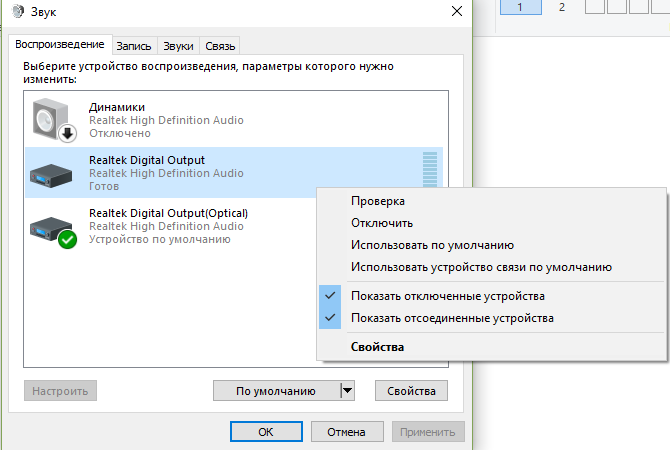
Task: Click the Realtek Digital Output(Optical) device icon
Action: point(53,232)
